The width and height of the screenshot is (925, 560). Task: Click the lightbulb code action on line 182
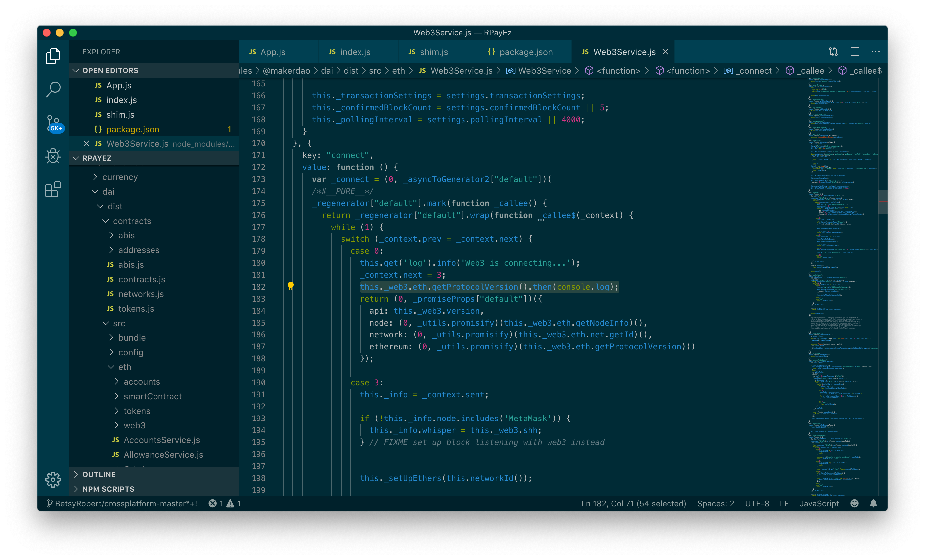pos(291,286)
